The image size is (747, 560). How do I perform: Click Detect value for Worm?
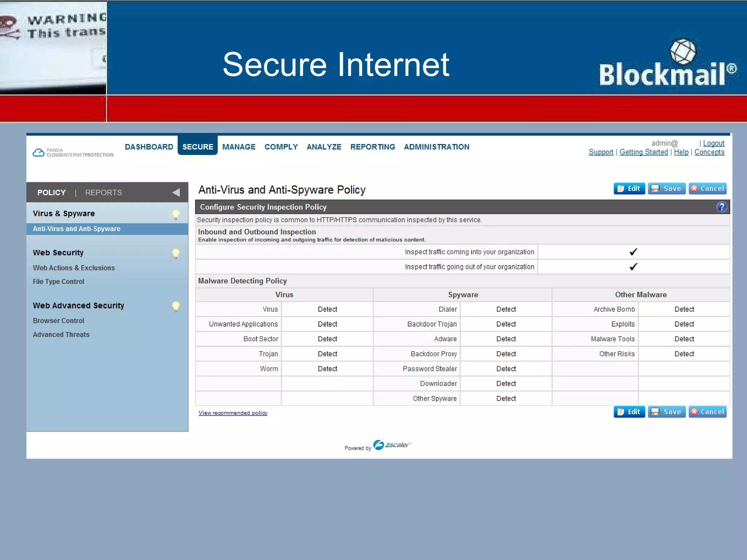pos(327,369)
